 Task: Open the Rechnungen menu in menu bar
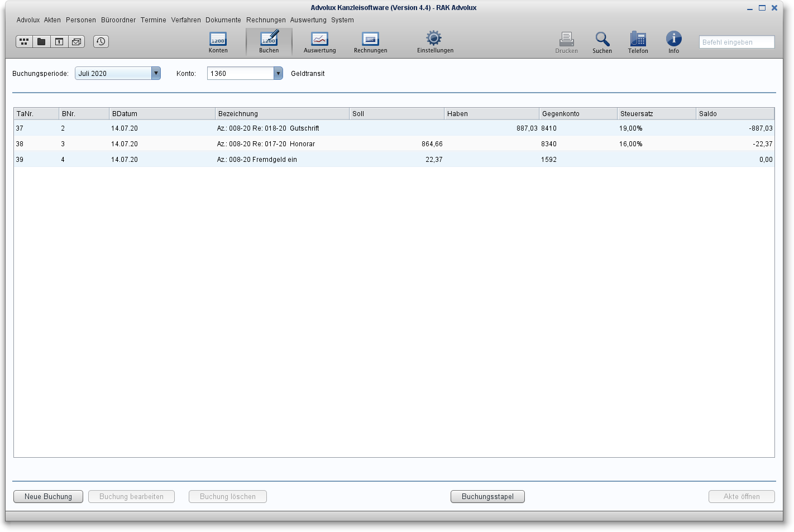tap(266, 20)
